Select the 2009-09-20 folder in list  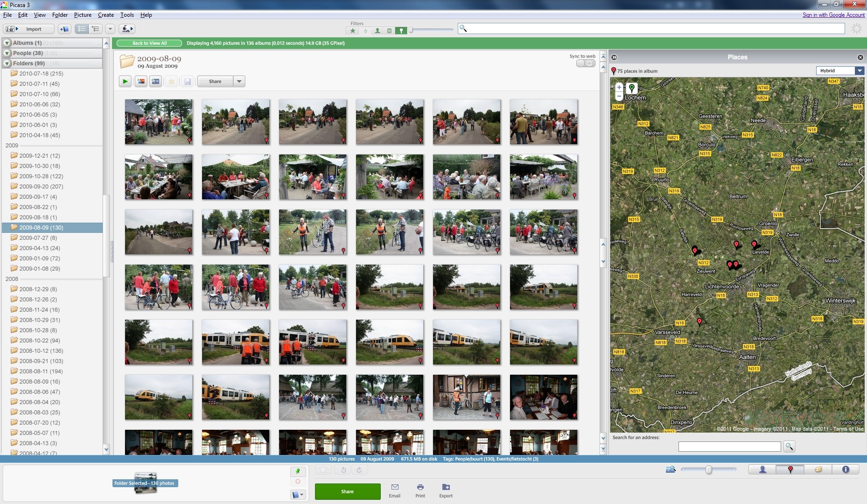41,187
